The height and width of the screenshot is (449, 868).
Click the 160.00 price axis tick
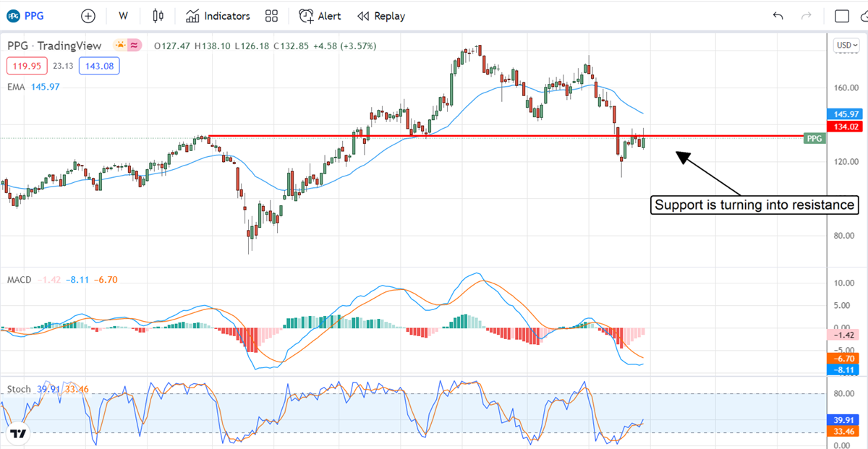coord(846,88)
